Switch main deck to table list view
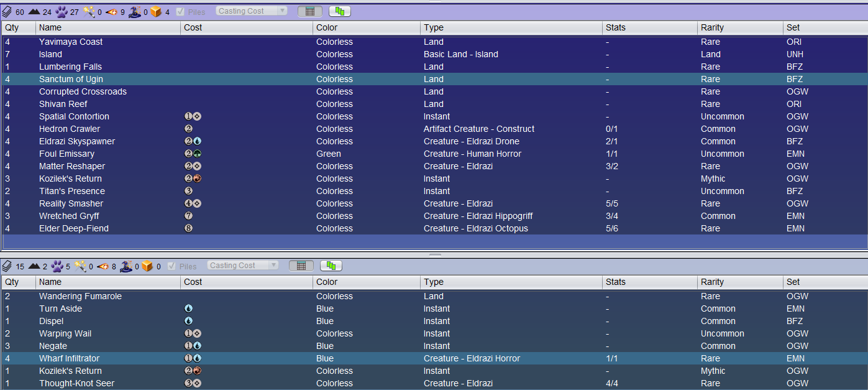This screenshot has height=390, width=868. (309, 11)
